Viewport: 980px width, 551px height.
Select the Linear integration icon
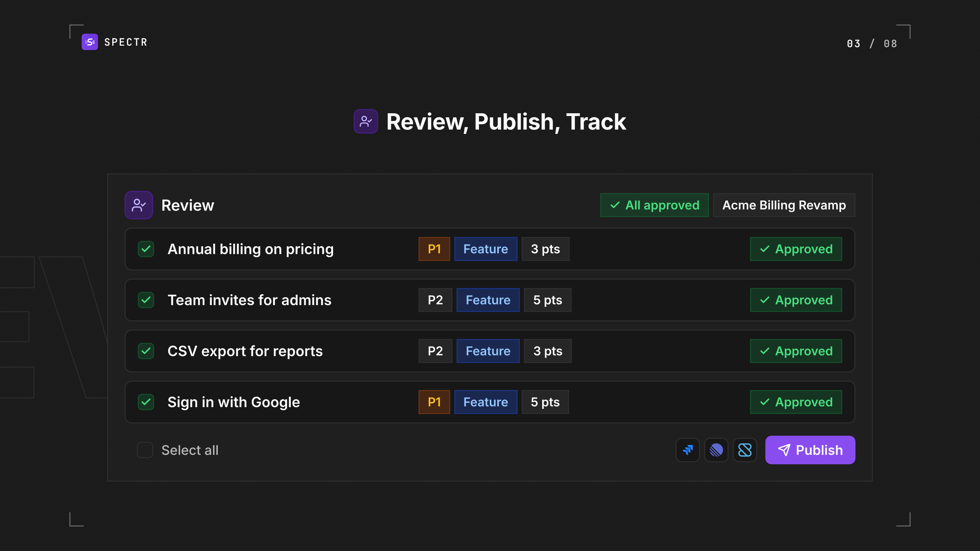716,450
